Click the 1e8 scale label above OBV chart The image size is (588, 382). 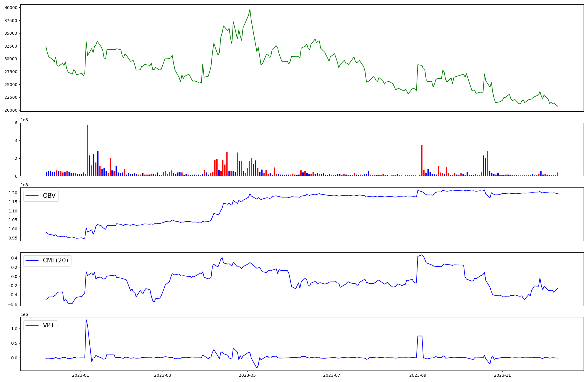[24, 185]
